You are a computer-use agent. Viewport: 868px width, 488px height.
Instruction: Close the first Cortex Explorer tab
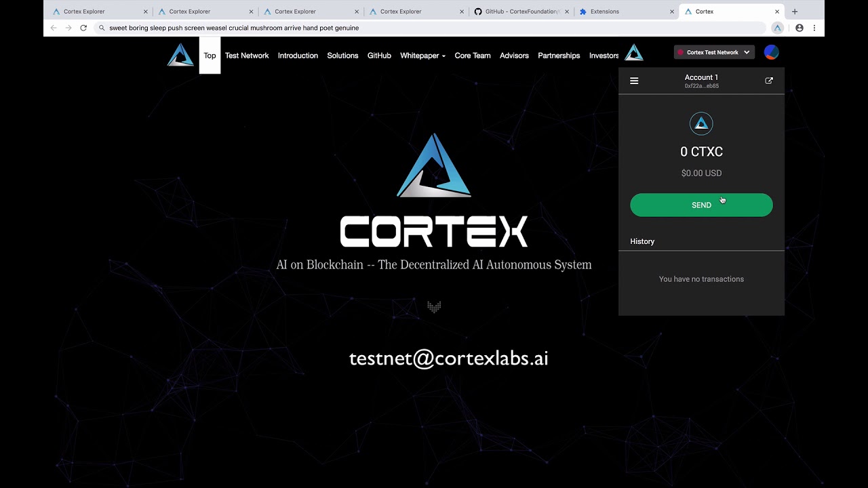(145, 12)
